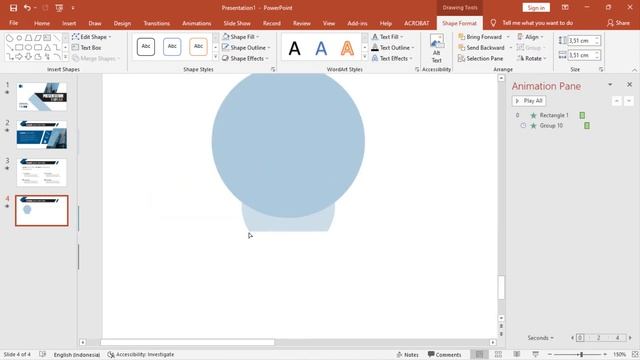Start Slide Show from status bar icon
This screenshot has height=360, width=640.
(x=535, y=354)
